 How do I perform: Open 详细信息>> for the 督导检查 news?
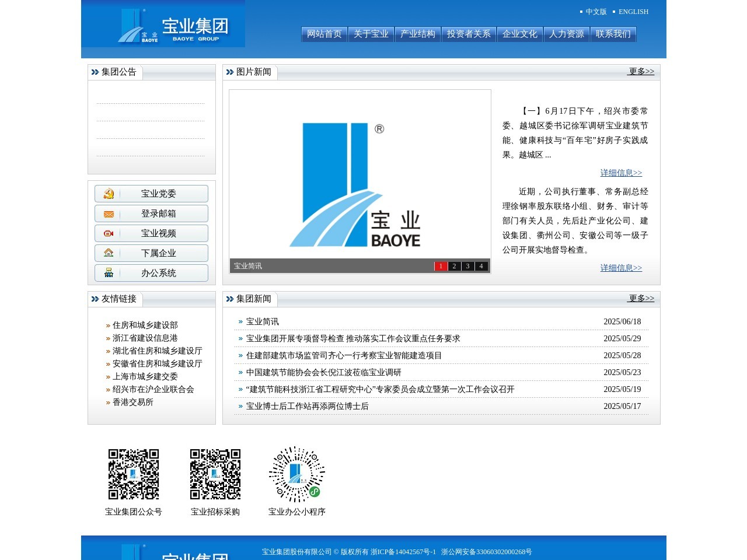(x=621, y=268)
